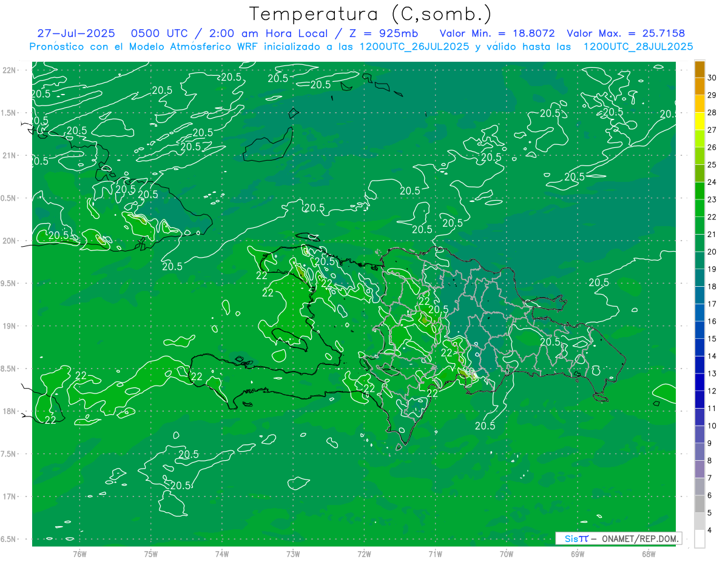Click the colorbar label '19'
This screenshot has height=562, width=728.
pos(712,269)
